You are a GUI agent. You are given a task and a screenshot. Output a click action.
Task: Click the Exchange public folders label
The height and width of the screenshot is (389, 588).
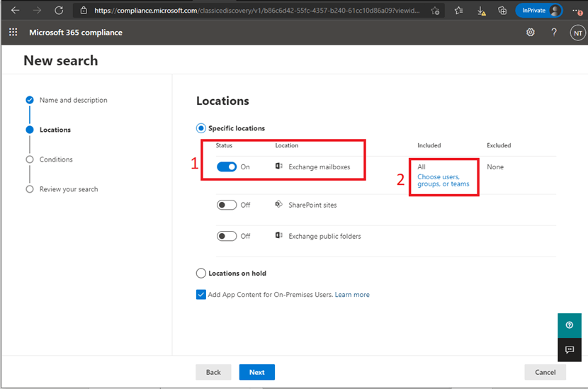324,237
